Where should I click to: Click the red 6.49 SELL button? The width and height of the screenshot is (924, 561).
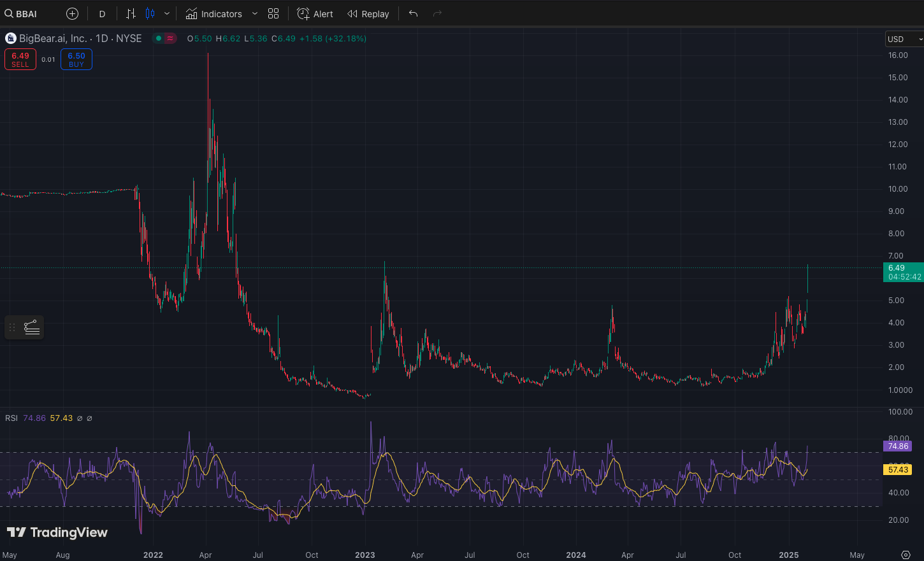pyautogui.click(x=20, y=59)
